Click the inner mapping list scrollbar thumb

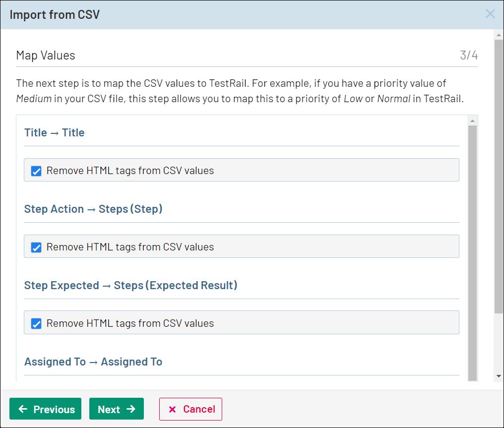pyautogui.click(x=472, y=248)
